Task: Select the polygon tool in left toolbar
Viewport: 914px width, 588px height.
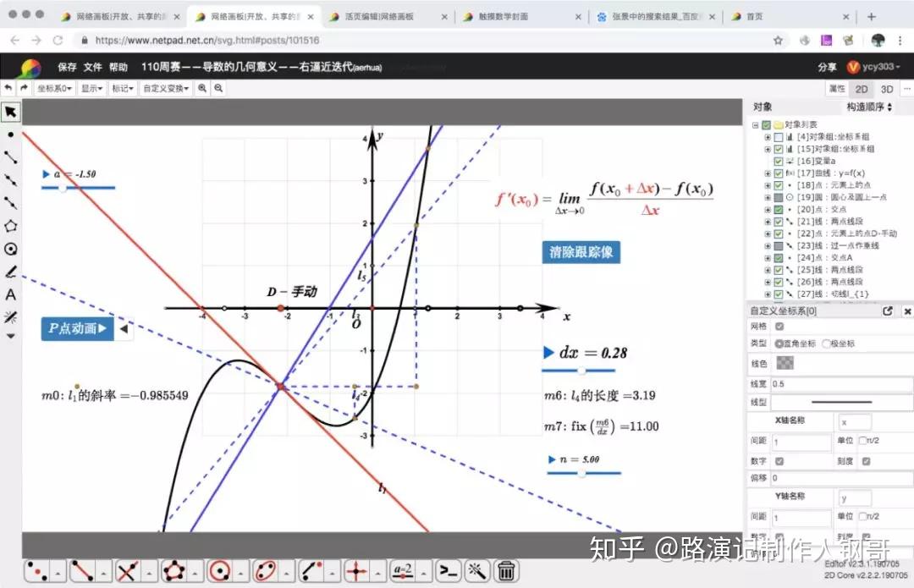Action: pos(11,226)
